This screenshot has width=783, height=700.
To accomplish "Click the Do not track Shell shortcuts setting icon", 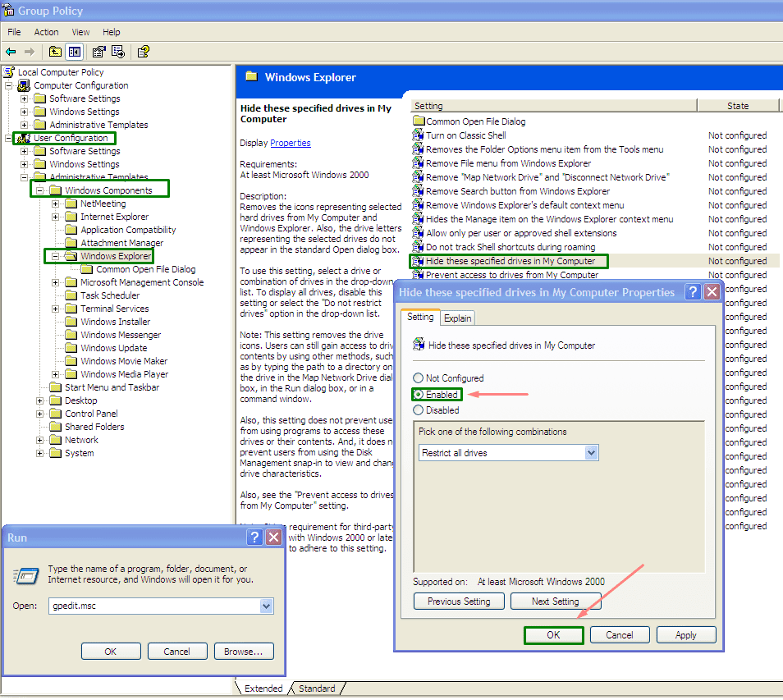I will click(418, 247).
